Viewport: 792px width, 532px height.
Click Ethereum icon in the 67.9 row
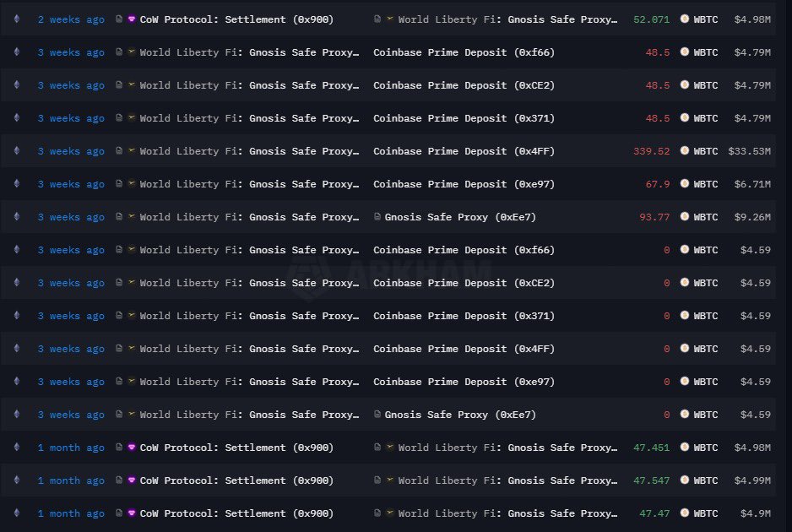17,183
